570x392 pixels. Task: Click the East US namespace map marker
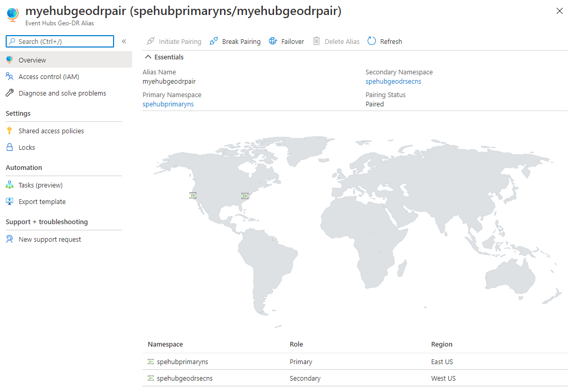coord(245,196)
